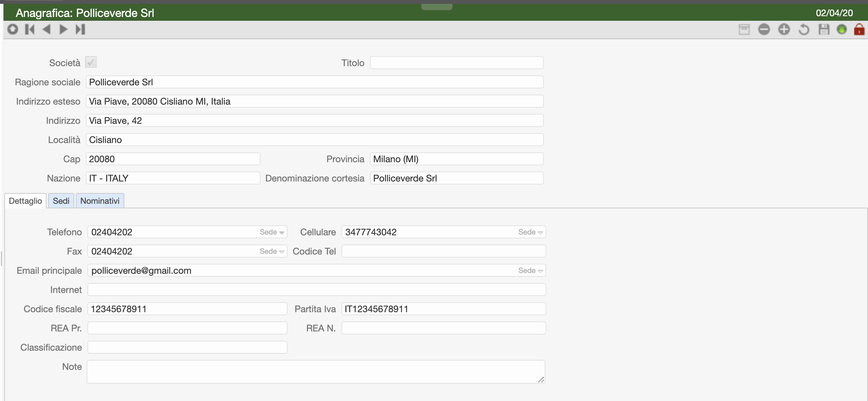Click the Partita Iva field
The image size is (868, 401).
444,309
